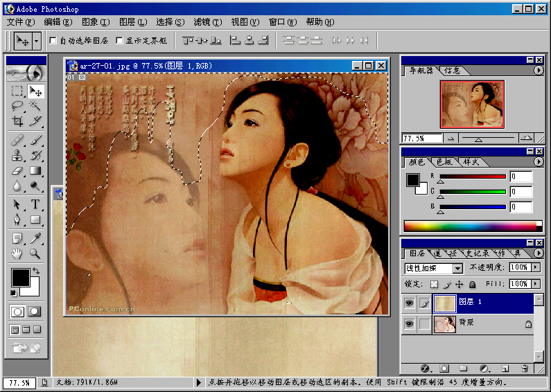This screenshot has width=551, height=392.
Task: Open Color panel menu arrow
Action: point(539,161)
